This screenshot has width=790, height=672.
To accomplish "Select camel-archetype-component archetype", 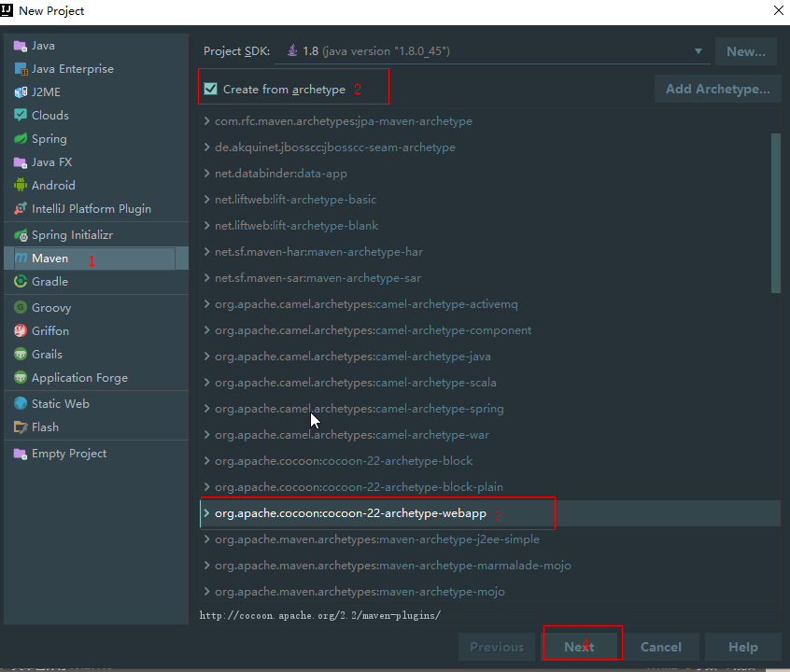I will [489, 330].
